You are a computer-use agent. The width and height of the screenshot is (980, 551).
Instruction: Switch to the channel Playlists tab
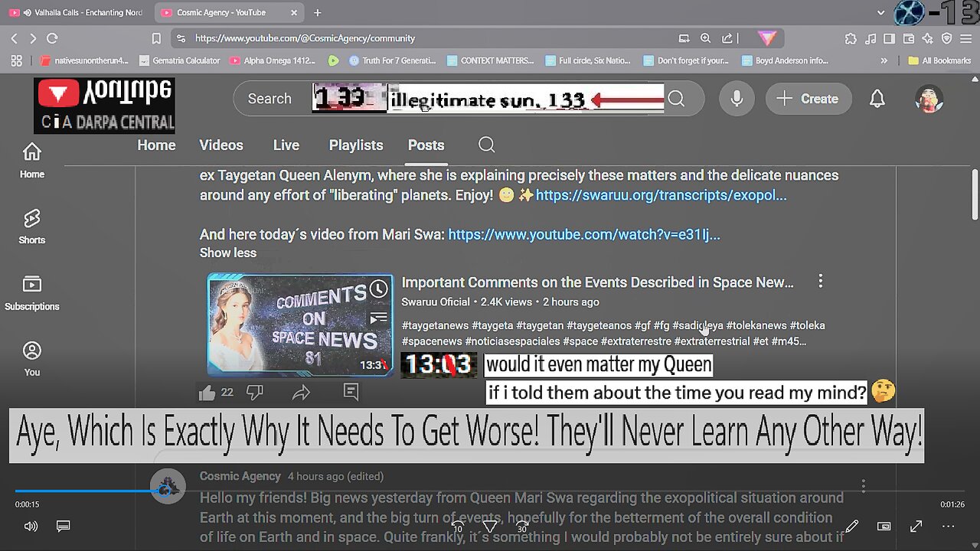click(x=356, y=145)
